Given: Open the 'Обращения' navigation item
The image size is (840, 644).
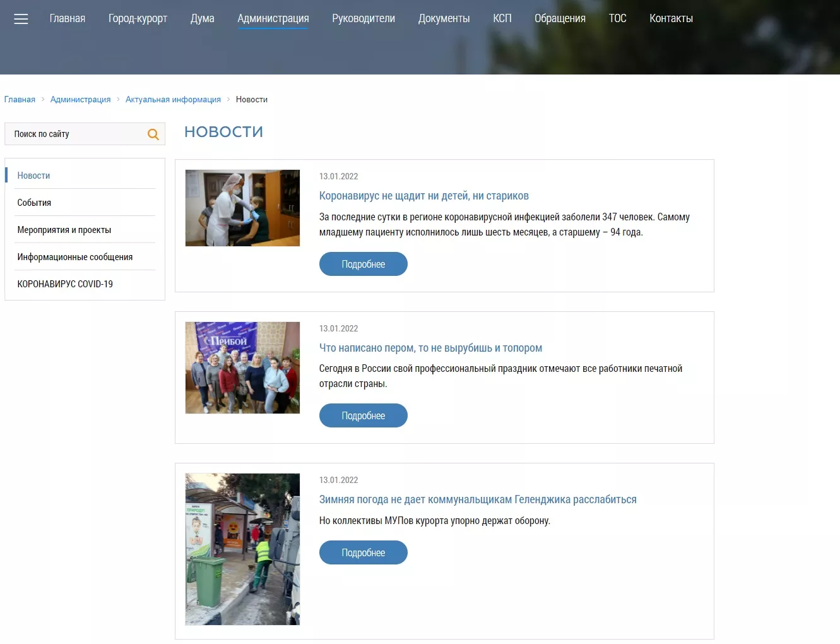Looking at the screenshot, I should (x=560, y=18).
